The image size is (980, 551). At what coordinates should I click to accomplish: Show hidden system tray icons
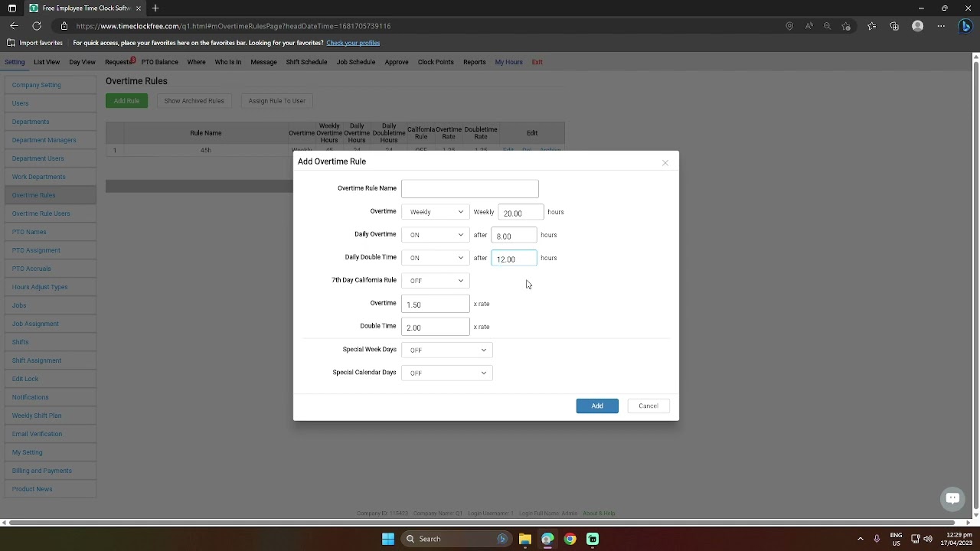click(861, 539)
